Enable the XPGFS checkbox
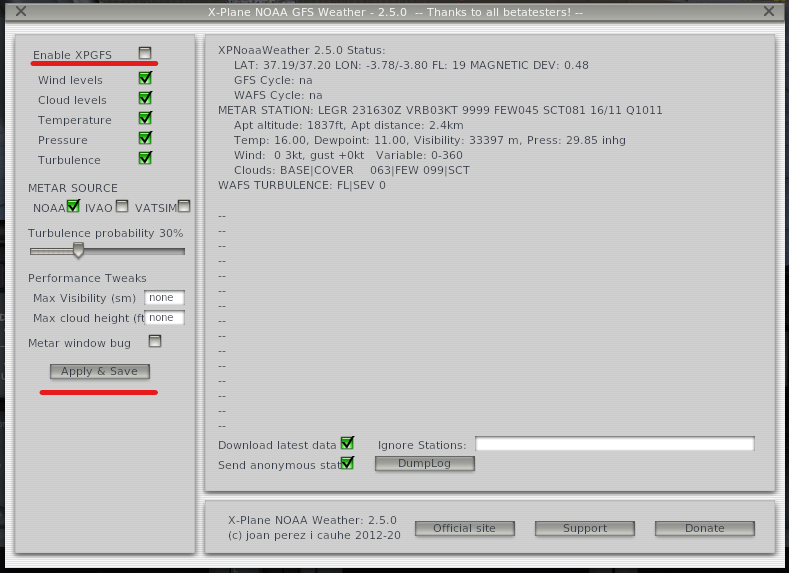The width and height of the screenshot is (789, 573). pyautogui.click(x=145, y=53)
